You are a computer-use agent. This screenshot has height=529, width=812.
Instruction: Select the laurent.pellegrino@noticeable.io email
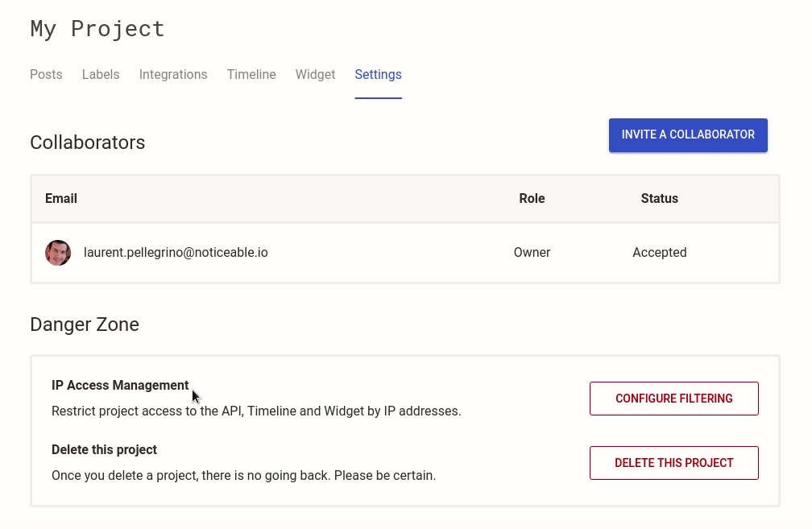(176, 253)
